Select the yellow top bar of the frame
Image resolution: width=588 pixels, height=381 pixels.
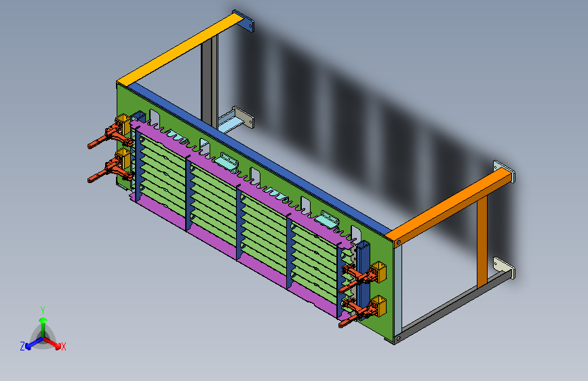[x=179, y=49]
